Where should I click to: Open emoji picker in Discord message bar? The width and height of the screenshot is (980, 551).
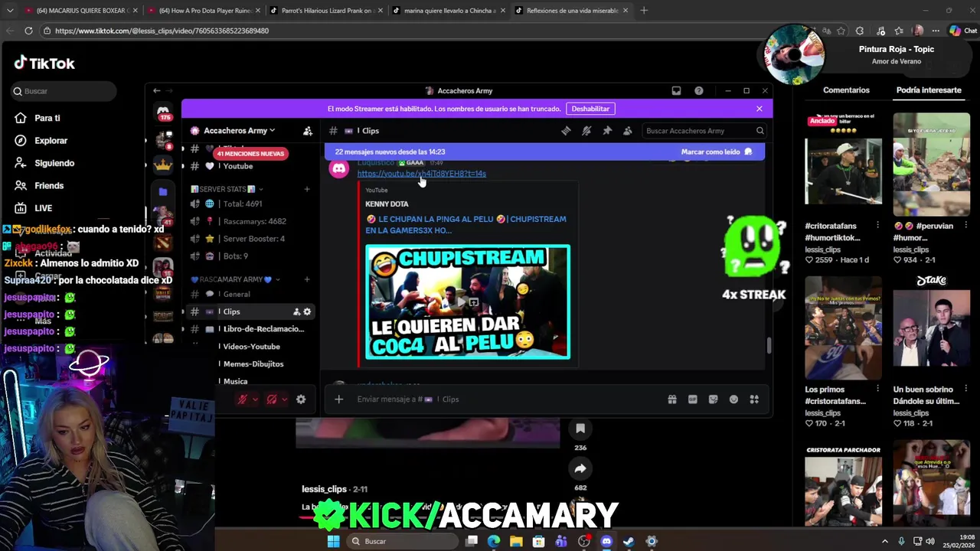click(x=733, y=399)
